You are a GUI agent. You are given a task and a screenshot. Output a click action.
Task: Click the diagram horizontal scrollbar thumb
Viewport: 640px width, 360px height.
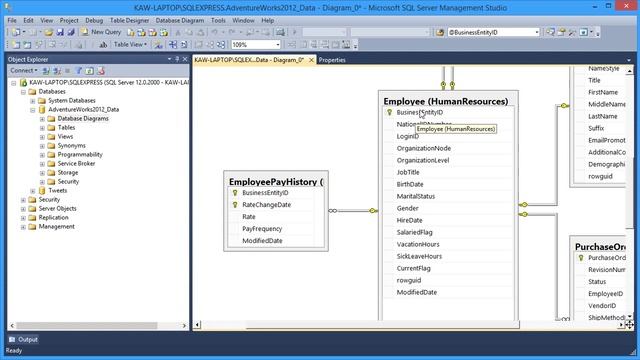point(382,325)
